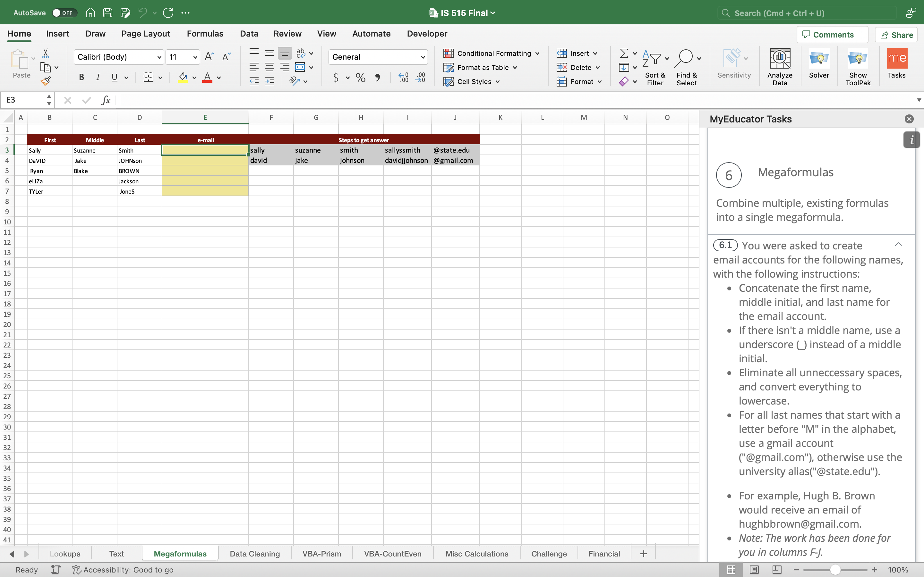This screenshot has width=924, height=577.
Task: Expand the General number format dropdown
Action: [423, 57]
